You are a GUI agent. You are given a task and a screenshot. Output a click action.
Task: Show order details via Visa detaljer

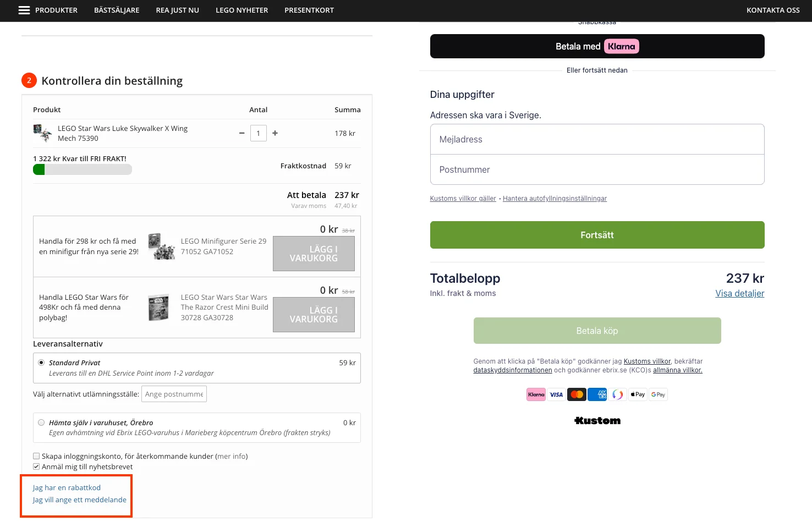click(740, 294)
